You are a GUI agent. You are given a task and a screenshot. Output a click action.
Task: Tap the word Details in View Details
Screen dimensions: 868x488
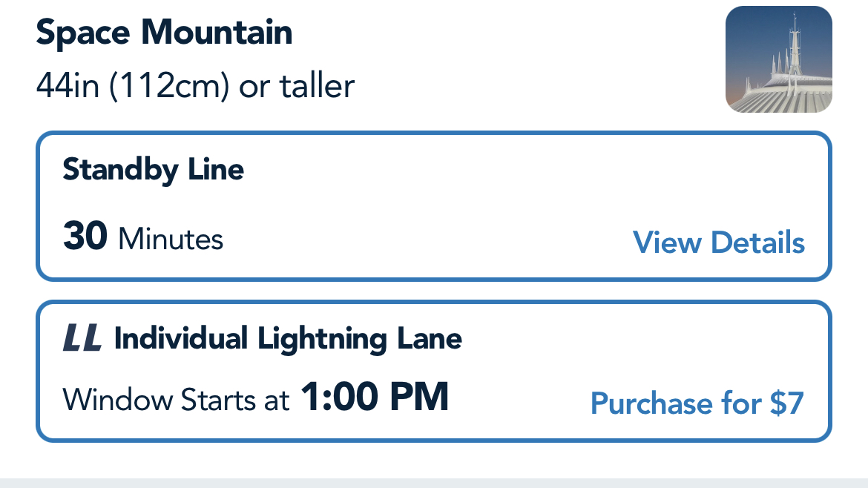tap(757, 243)
